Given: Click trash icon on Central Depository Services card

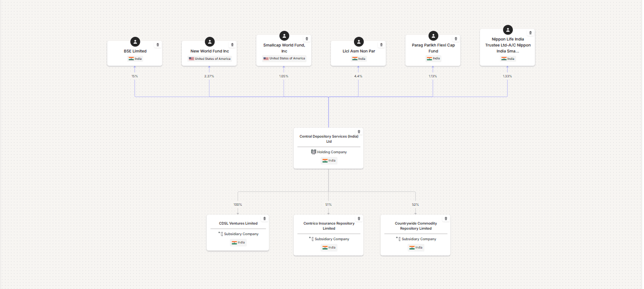Looking at the screenshot, I should pos(359,132).
